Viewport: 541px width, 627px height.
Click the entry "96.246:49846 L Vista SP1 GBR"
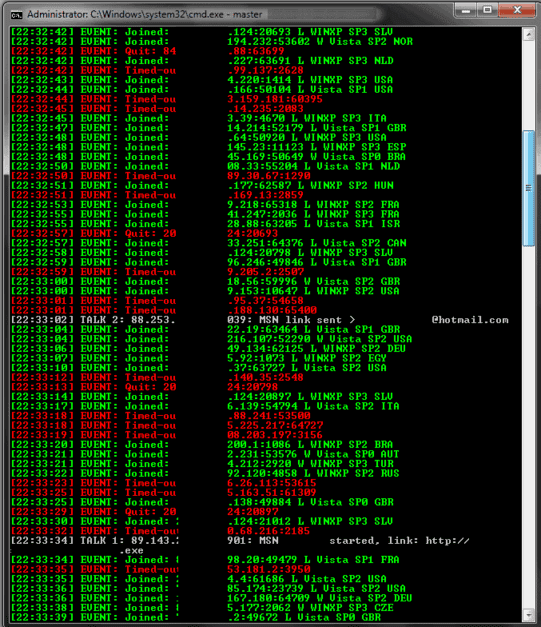click(x=317, y=262)
